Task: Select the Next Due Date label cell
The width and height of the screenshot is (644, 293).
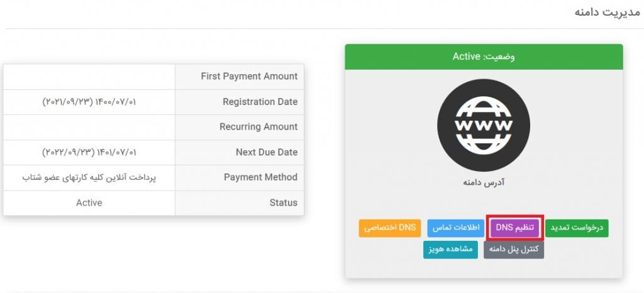Action: (240, 153)
